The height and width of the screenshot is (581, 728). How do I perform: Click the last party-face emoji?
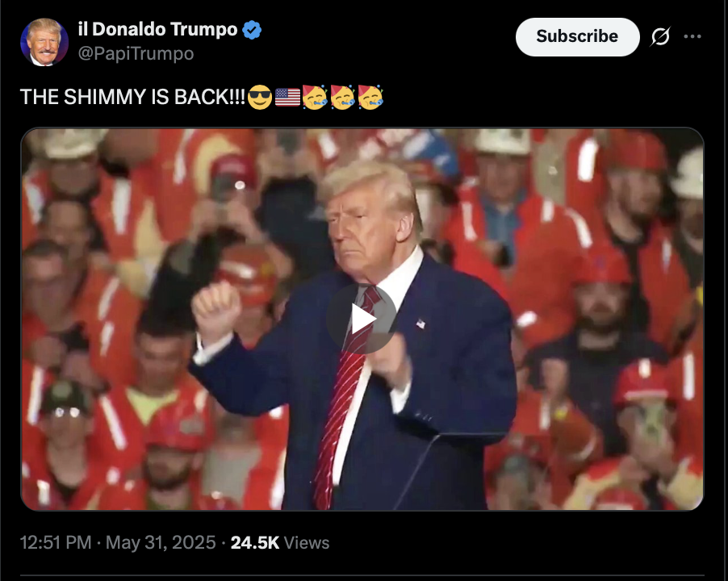click(370, 97)
